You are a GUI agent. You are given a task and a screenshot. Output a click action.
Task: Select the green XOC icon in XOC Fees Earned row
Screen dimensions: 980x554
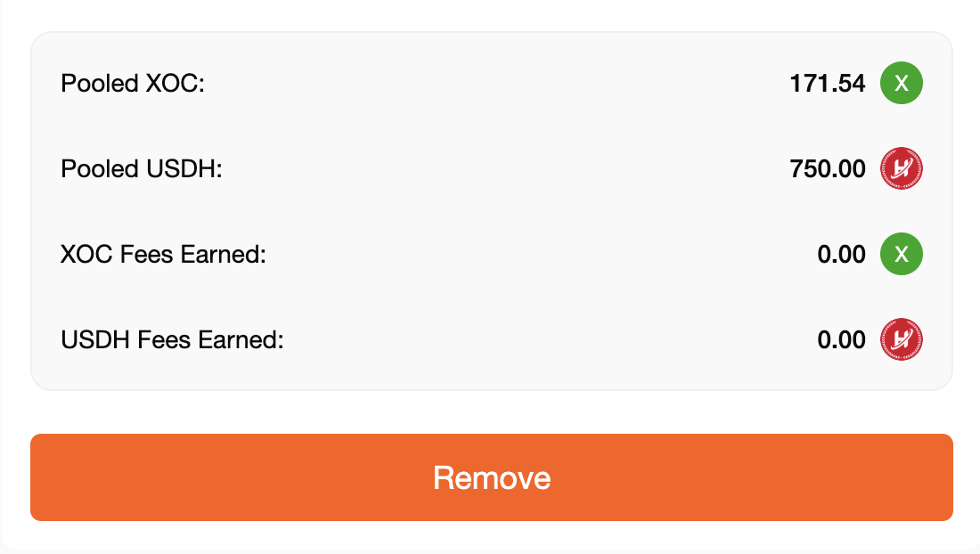pyautogui.click(x=902, y=254)
